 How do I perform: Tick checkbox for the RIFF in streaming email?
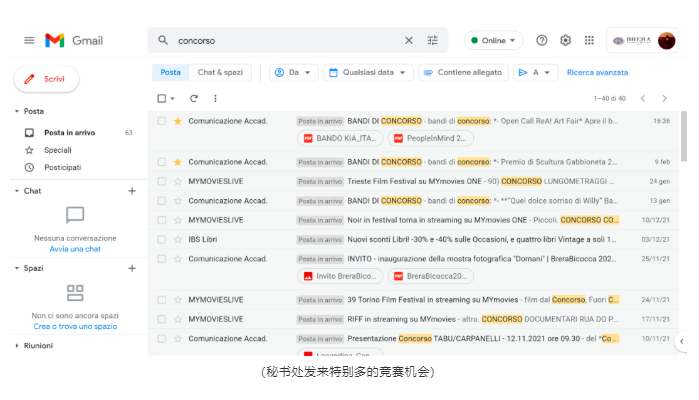click(162, 319)
